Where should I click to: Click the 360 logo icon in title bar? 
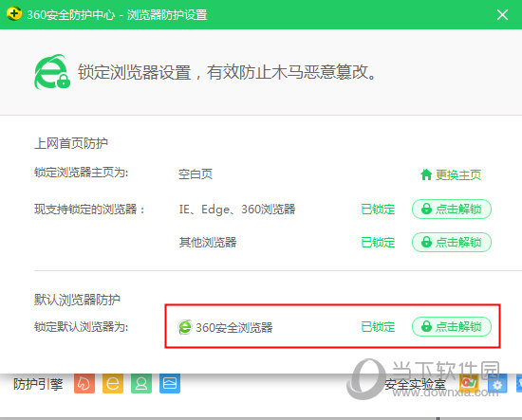point(13,14)
